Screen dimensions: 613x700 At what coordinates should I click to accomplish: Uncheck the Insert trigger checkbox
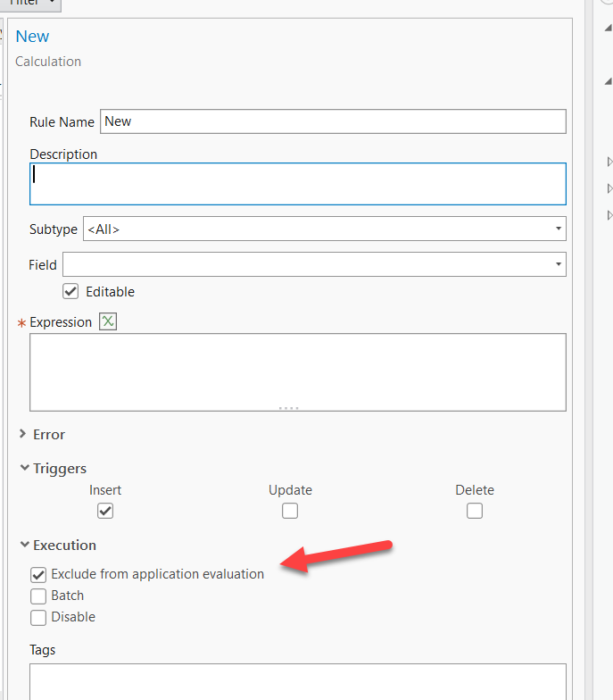point(105,511)
